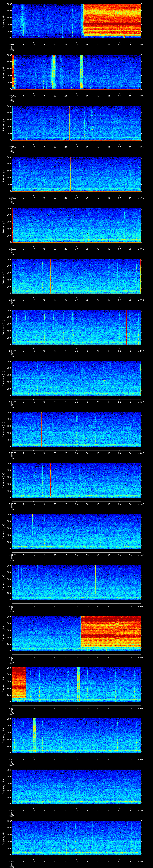Click the 41:00 end tick label
This screenshot has width=153, height=868.
141,504
